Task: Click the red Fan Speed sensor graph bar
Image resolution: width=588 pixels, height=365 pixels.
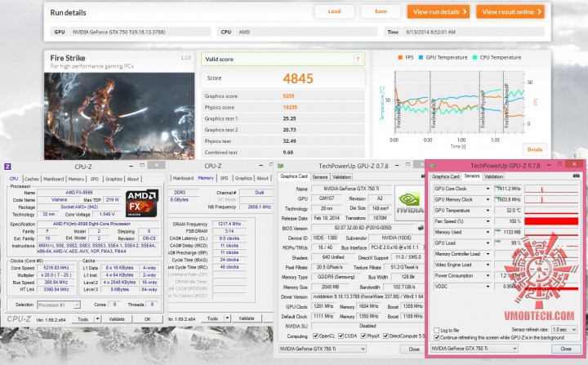Action: click(551, 221)
